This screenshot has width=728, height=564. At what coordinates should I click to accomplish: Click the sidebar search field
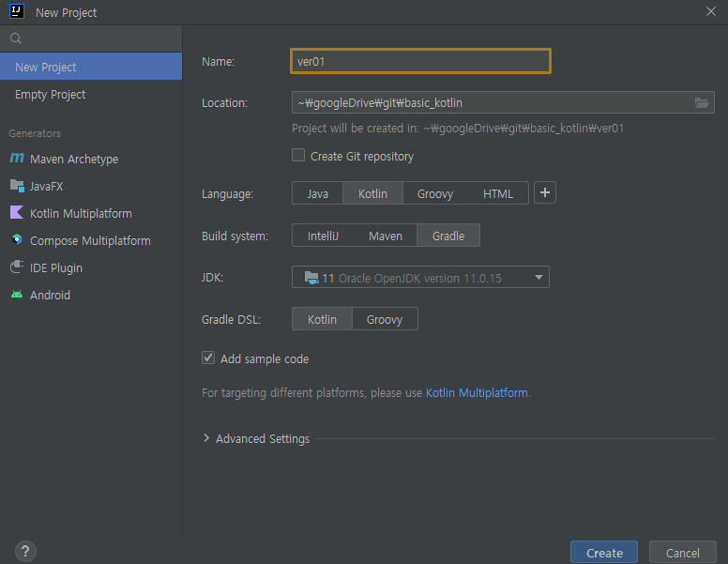point(91,38)
